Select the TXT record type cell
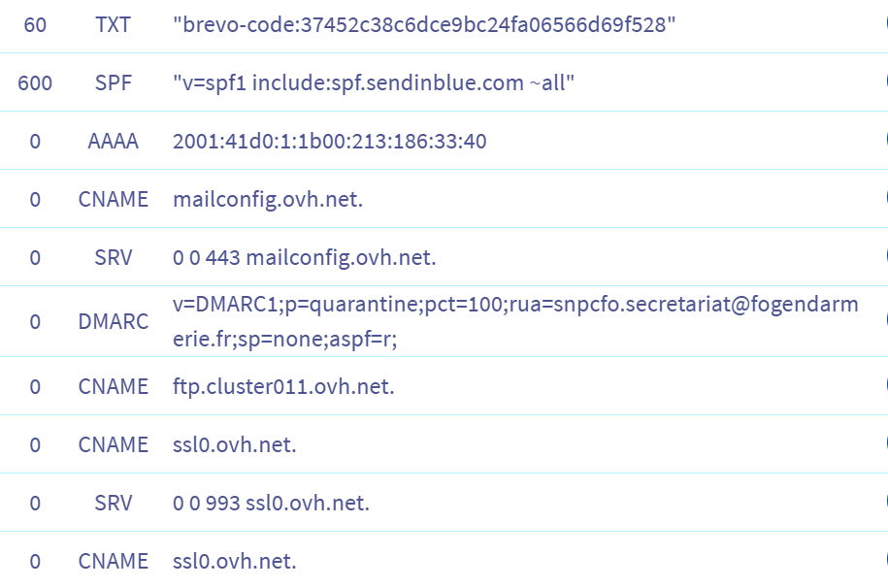The height and width of the screenshot is (588, 888). (x=114, y=25)
